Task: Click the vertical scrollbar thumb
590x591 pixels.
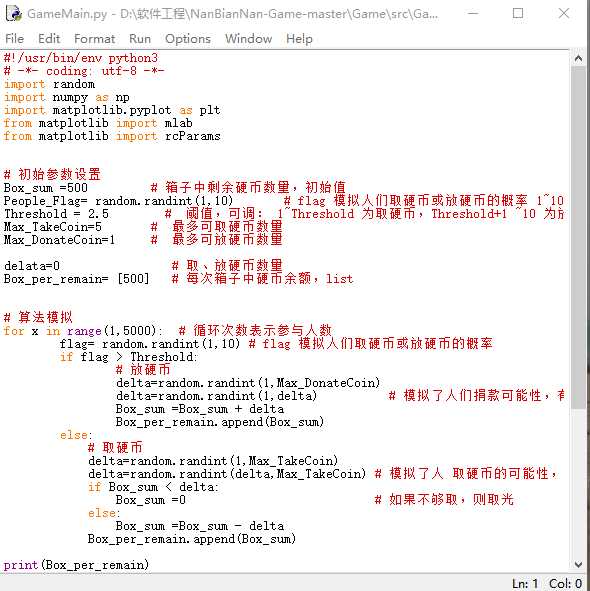Action: point(578,237)
